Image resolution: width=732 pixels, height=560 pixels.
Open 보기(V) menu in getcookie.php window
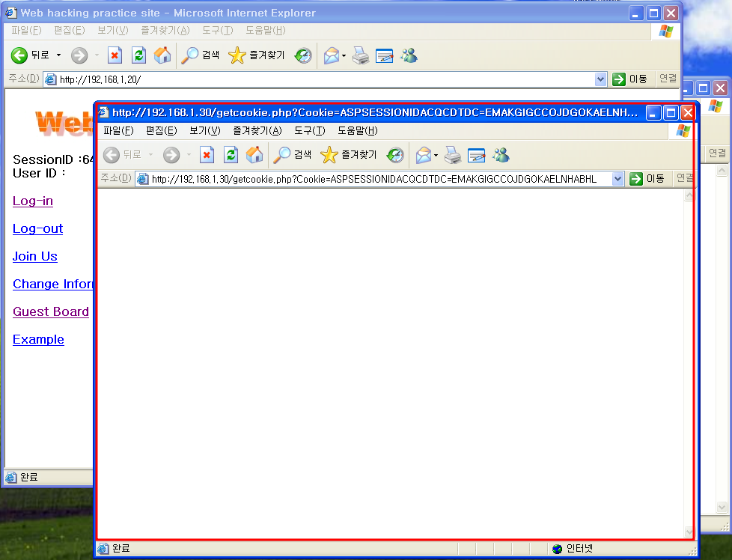point(204,131)
